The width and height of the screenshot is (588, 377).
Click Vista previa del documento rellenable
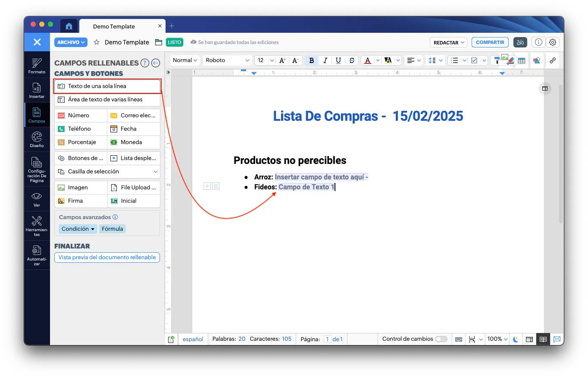(x=107, y=258)
